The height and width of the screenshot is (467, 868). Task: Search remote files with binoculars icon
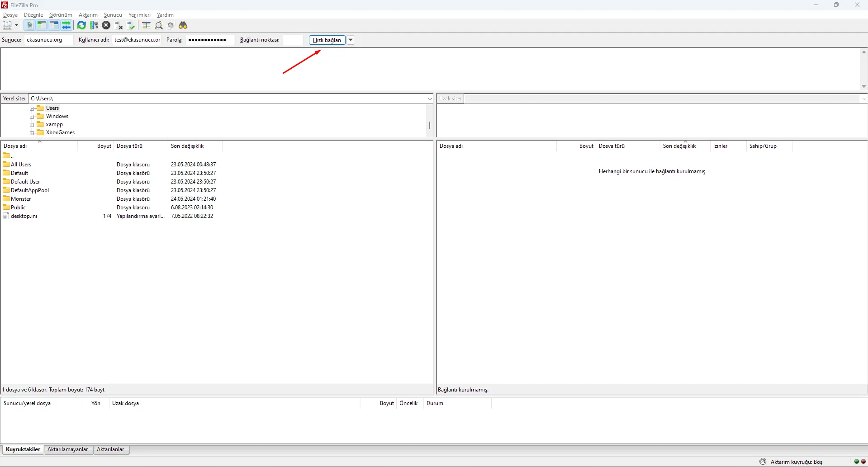183,25
